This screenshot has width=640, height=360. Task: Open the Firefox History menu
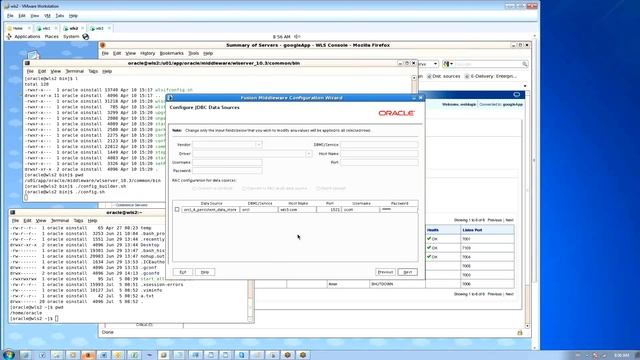148,53
